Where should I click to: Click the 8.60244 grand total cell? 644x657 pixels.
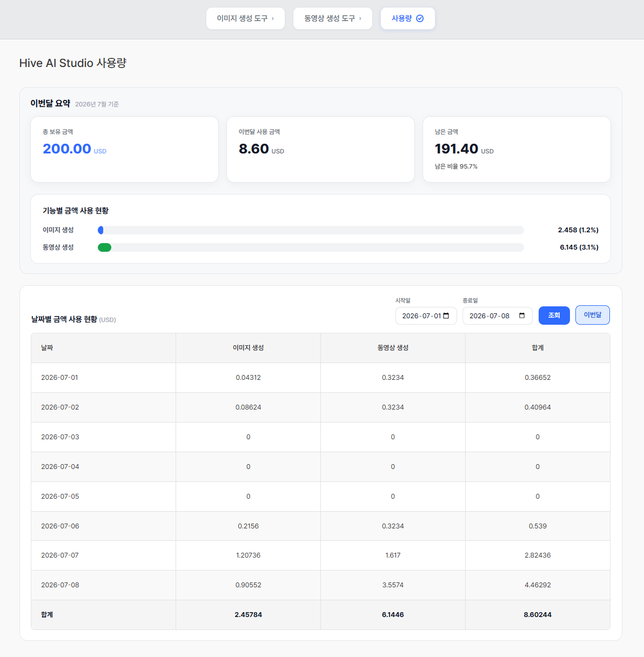(x=538, y=615)
